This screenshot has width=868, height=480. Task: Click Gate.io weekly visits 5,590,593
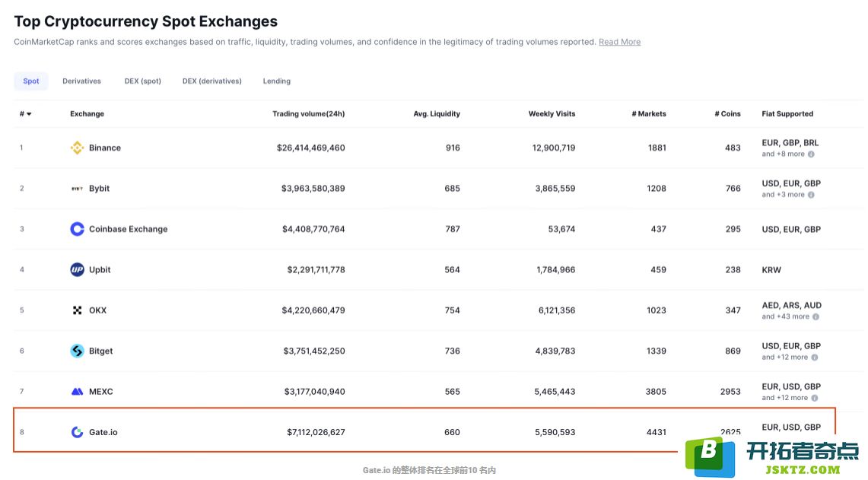[555, 432]
